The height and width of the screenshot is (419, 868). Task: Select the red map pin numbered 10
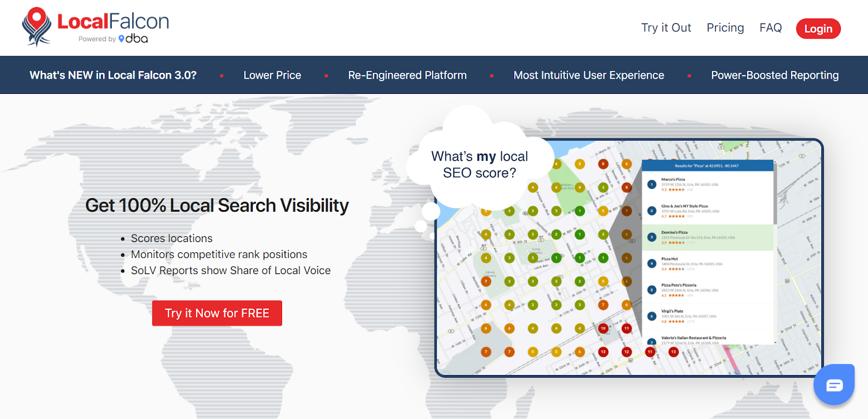click(x=603, y=328)
